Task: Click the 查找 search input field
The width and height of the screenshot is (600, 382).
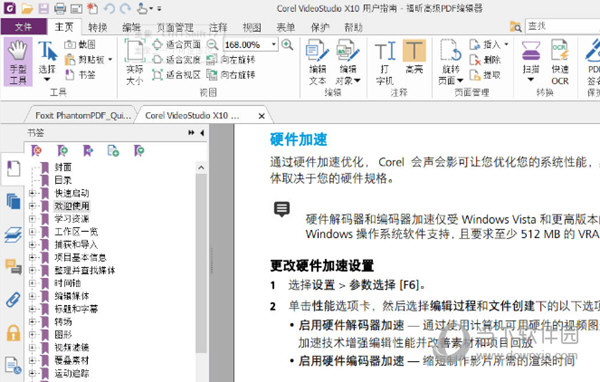Action: (562, 26)
